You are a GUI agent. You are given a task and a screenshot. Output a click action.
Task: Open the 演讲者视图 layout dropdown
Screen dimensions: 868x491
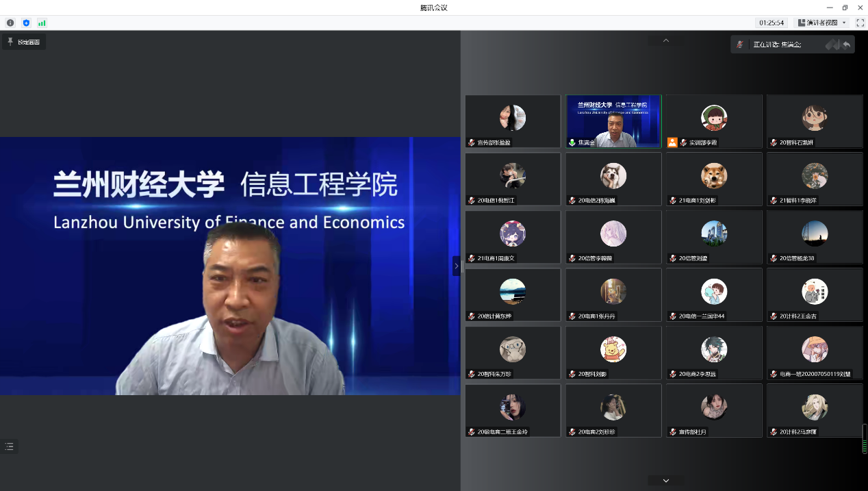[x=823, y=23]
